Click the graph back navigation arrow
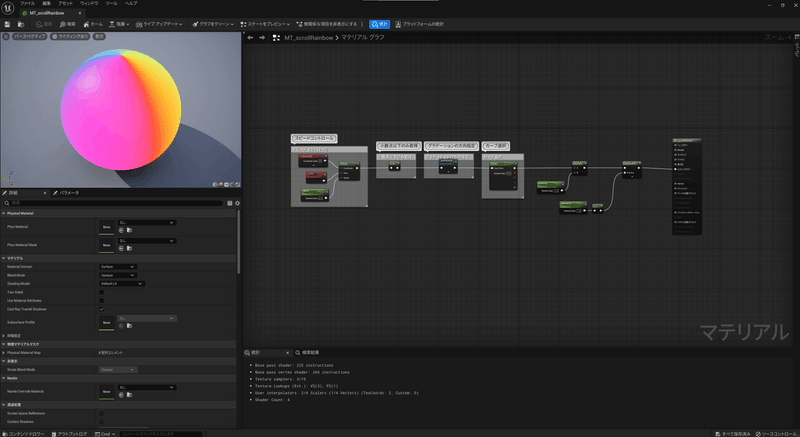Image resolution: width=800 pixels, height=437 pixels. coord(250,37)
